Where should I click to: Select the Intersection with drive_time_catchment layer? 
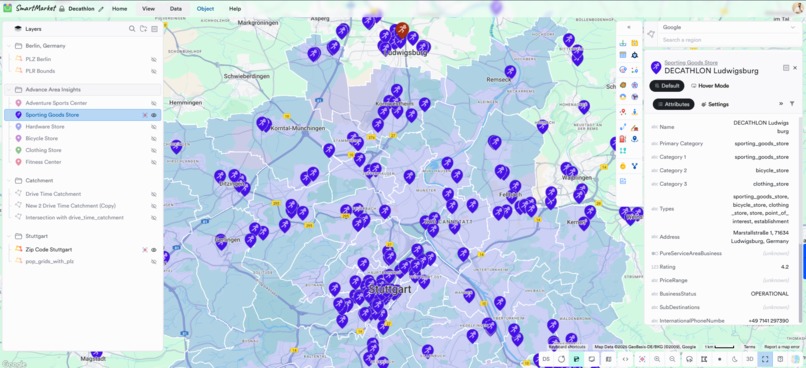click(x=75, y=217)
